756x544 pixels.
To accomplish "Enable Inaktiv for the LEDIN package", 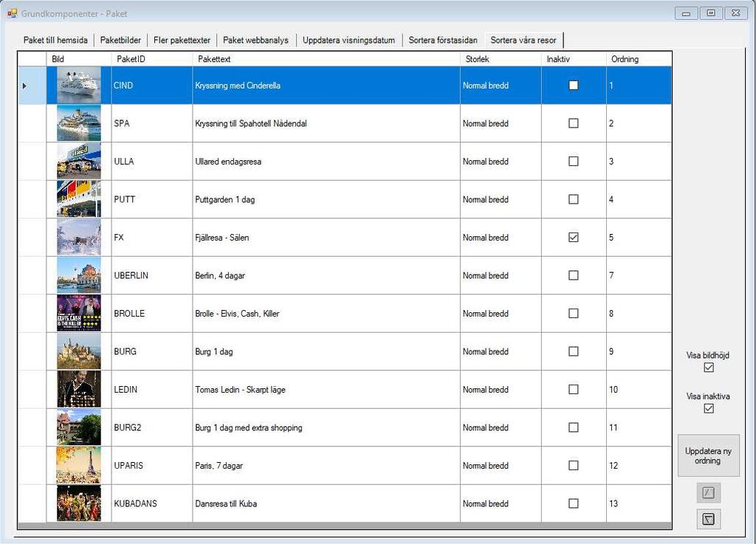I will (x=573, y=390).
